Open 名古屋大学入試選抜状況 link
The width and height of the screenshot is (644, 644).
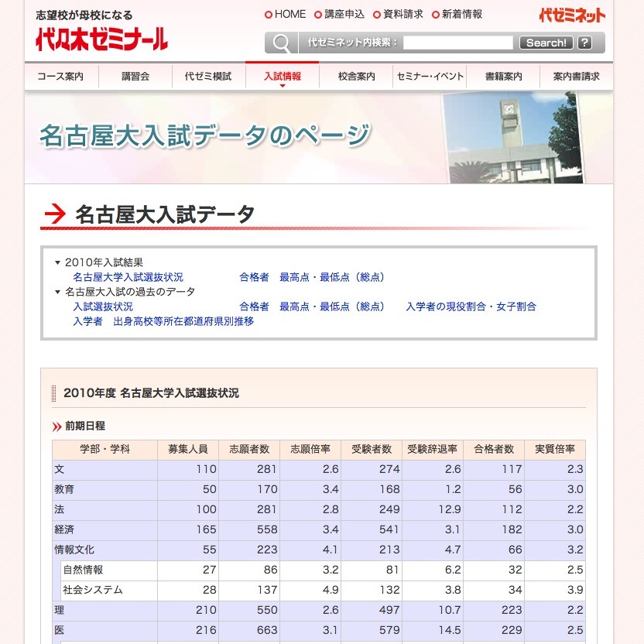click(x=128, y=277)
